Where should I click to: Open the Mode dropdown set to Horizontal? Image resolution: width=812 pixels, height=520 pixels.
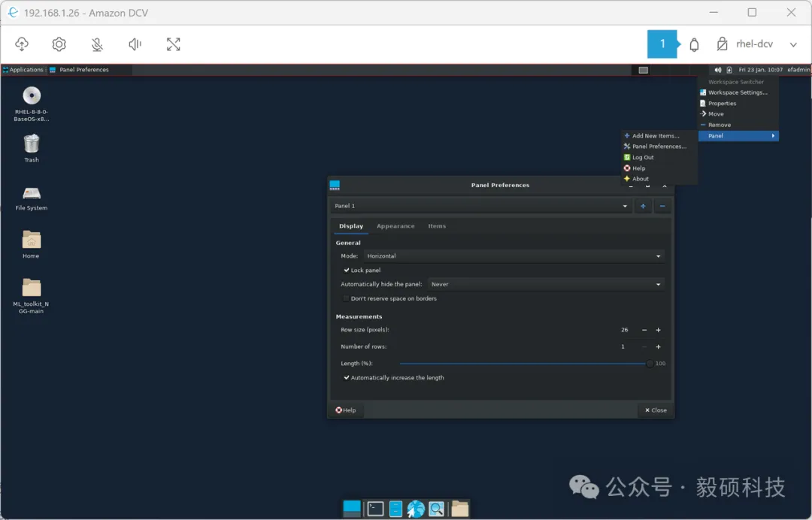coord(514,256)
